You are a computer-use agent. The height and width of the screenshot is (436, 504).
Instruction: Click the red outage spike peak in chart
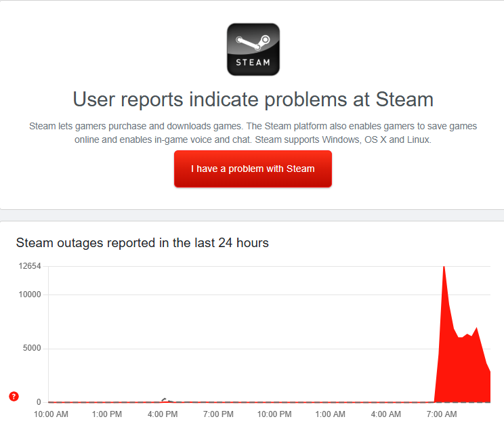[x=444, y=268]
